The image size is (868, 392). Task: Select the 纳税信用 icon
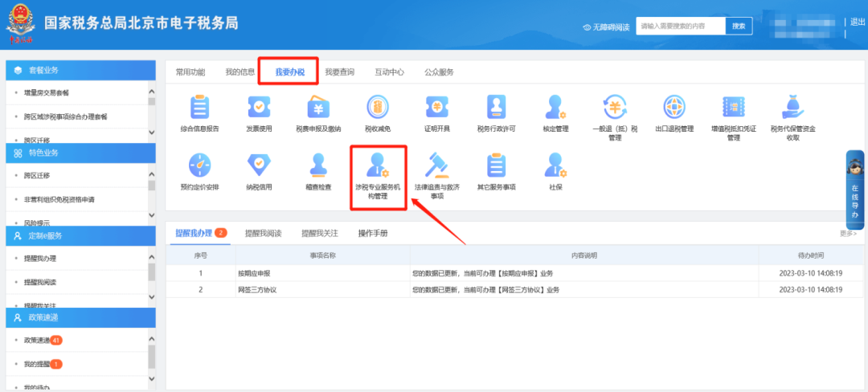pyautogui.click(x=259, y=165)
